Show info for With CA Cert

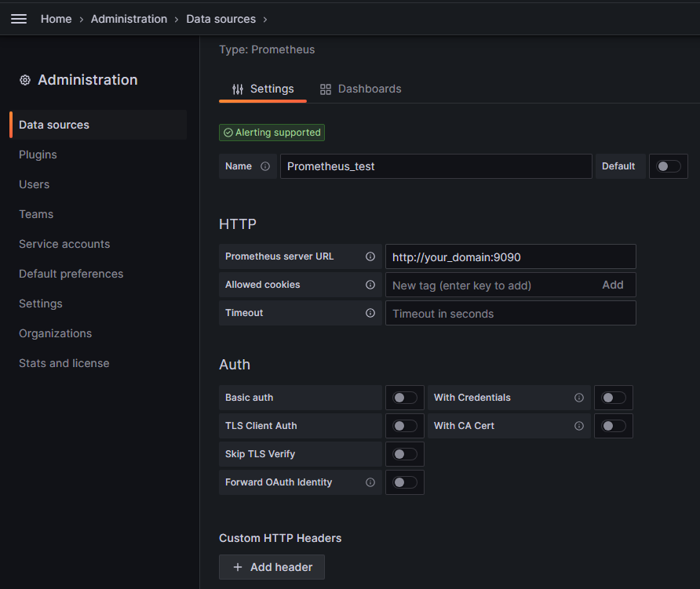[579, 426]
